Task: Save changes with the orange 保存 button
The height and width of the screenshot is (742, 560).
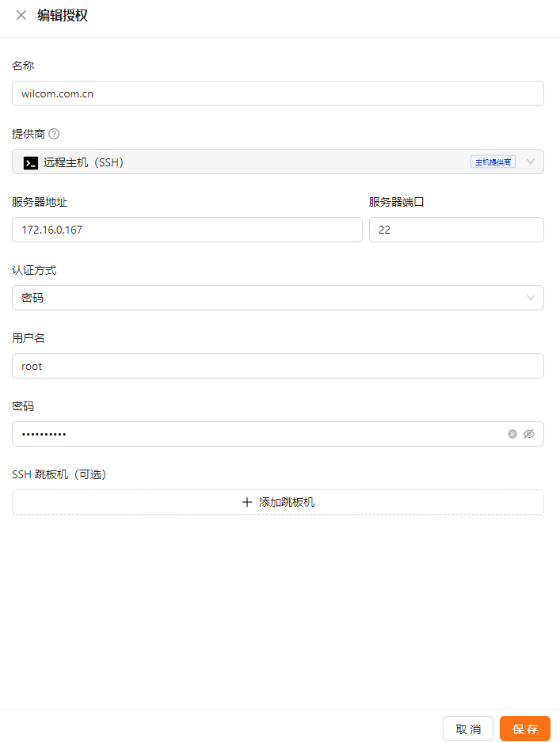Action: 524,729
